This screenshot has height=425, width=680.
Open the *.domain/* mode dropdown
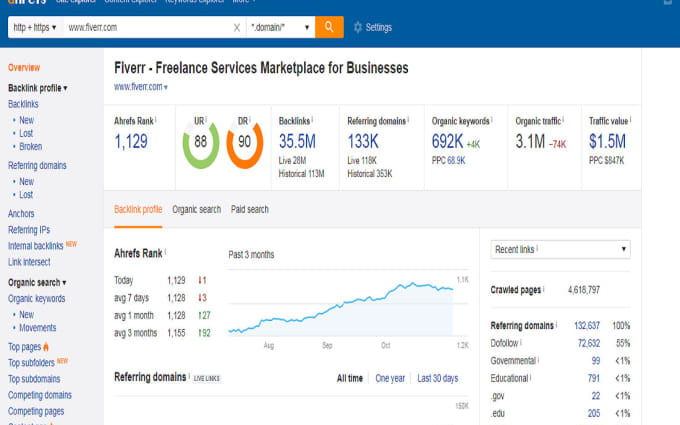click(281, 27)
